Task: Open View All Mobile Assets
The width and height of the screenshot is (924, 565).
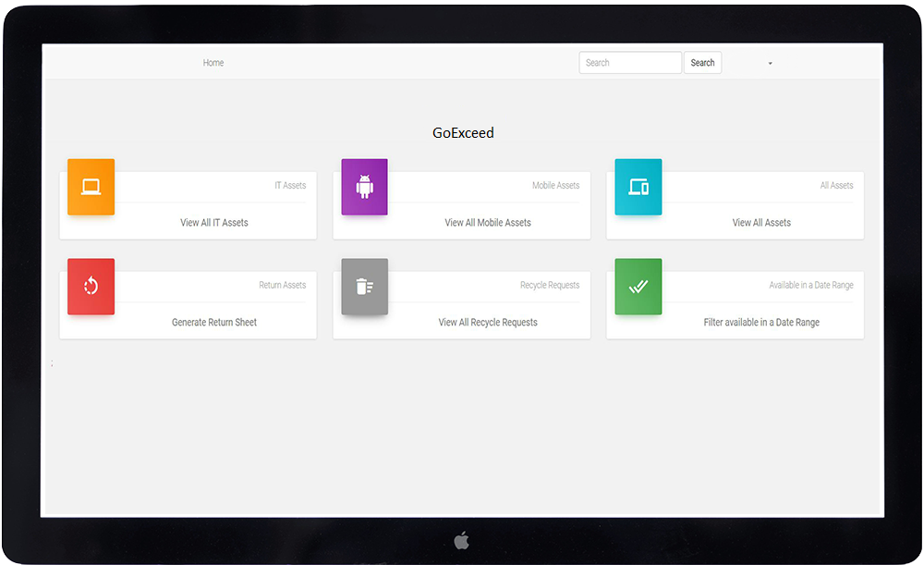Action: pyautogui.click(x=488, y=222)
